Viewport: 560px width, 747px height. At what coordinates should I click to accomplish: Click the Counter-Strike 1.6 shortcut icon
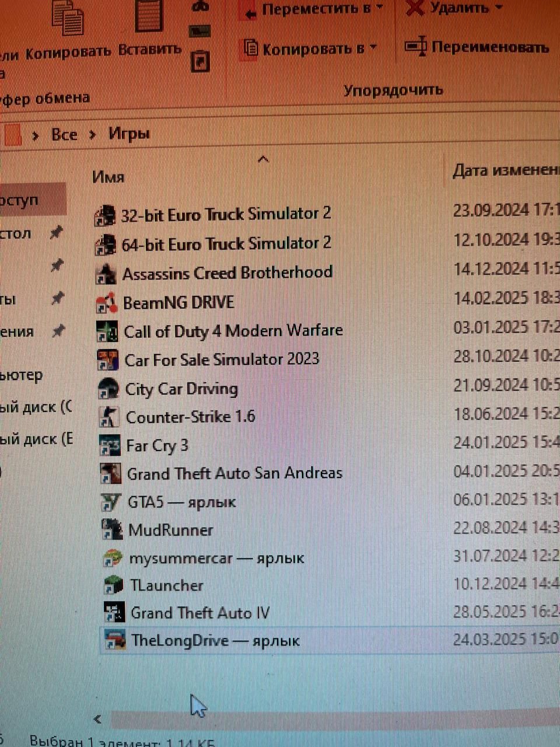click(x=109, y=417)
